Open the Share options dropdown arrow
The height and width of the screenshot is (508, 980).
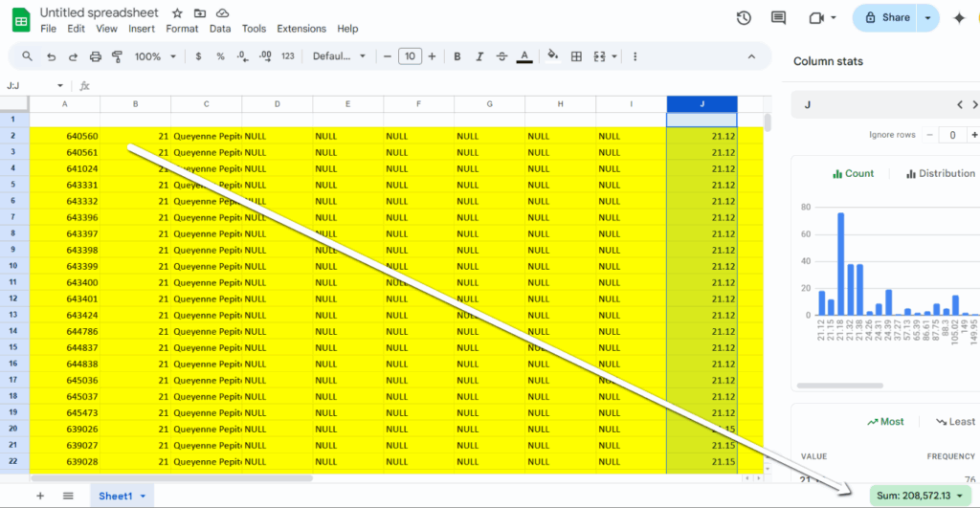[927, 18]
